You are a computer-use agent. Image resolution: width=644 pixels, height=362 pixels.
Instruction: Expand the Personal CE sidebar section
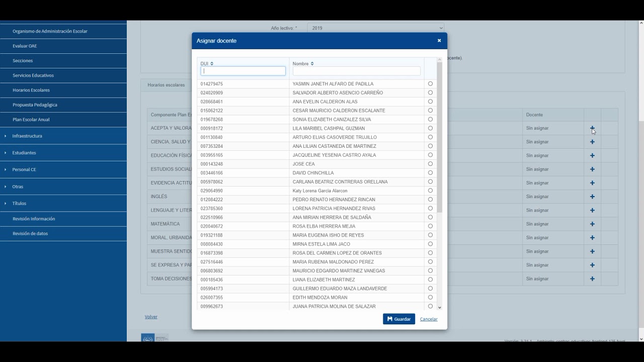point(63,169)
